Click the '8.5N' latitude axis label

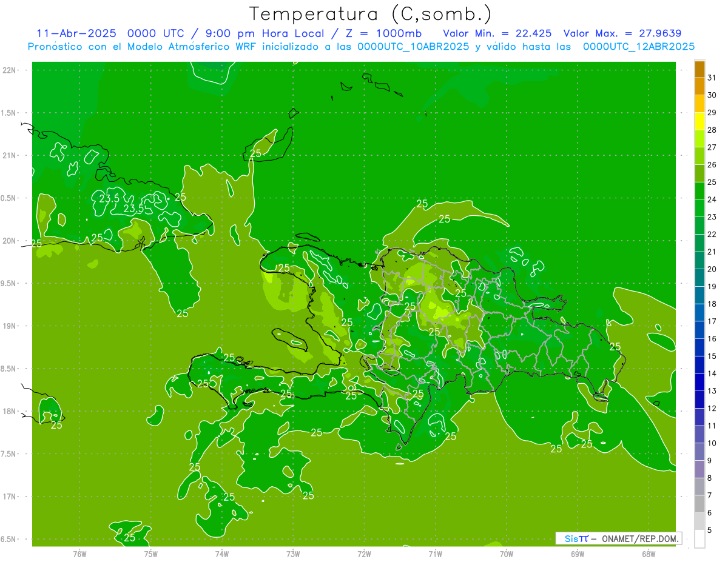pyautogui.click(x=9, y=369)
